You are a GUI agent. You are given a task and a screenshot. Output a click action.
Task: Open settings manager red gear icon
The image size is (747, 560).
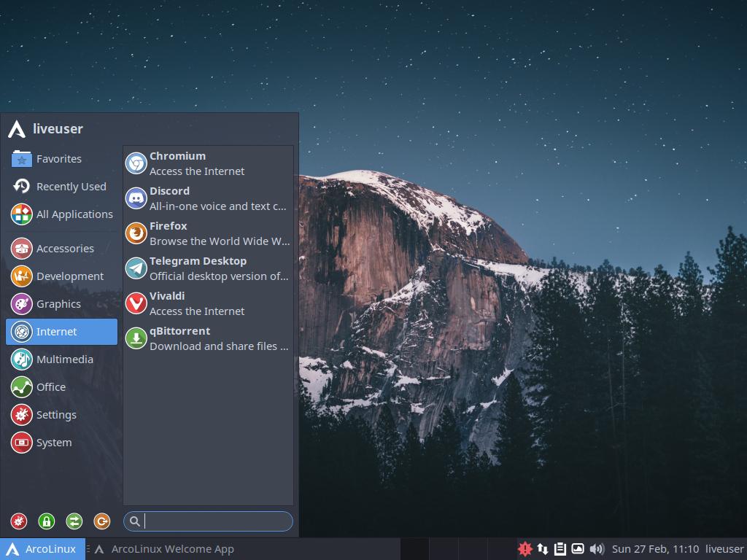[x=19, y=521]
